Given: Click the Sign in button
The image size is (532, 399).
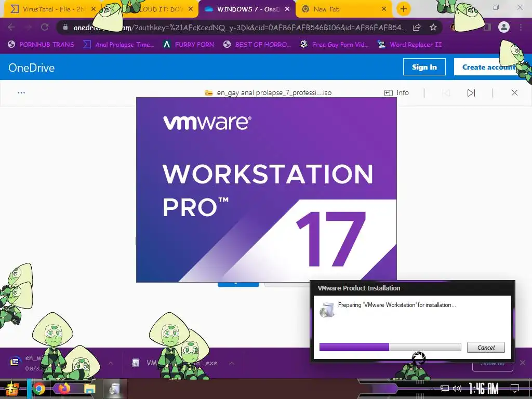Looking at the screenshot, I should click(x=424, y=67).
